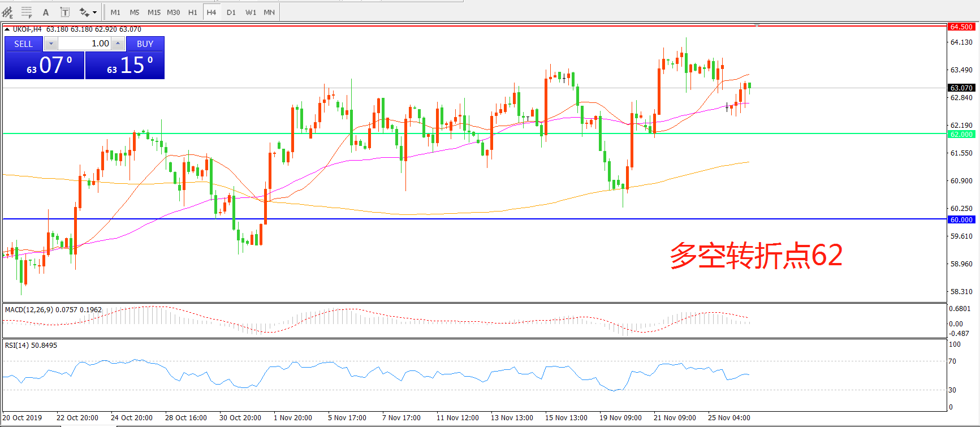This screenshot has width=980, height=427.
Task: Decrease trade volume with the down arrow
Action: coord(51,44)
